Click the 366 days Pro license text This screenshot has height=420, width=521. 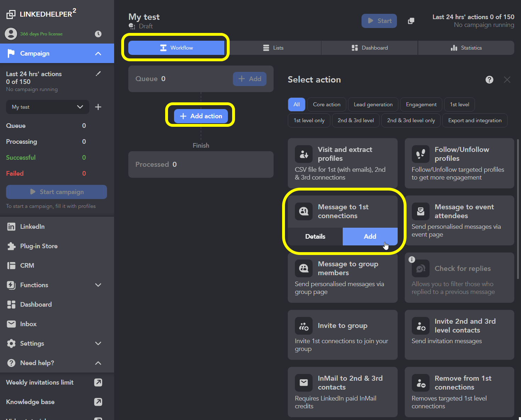click(x=41, y=34)
